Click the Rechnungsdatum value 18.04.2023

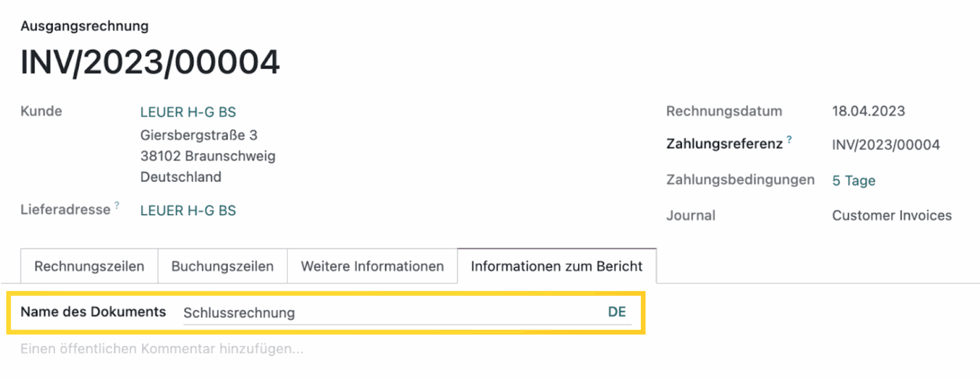click(868, 111)
